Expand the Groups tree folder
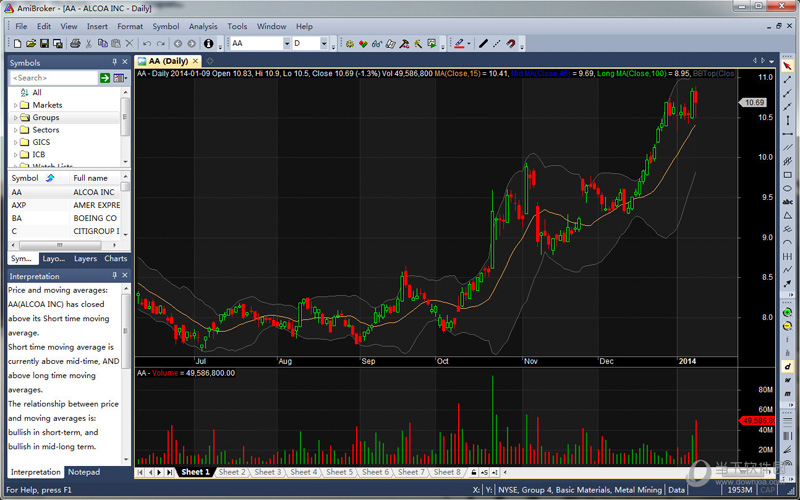The height and width of the screenshot is (500, 800). click(x=15, y=117)
